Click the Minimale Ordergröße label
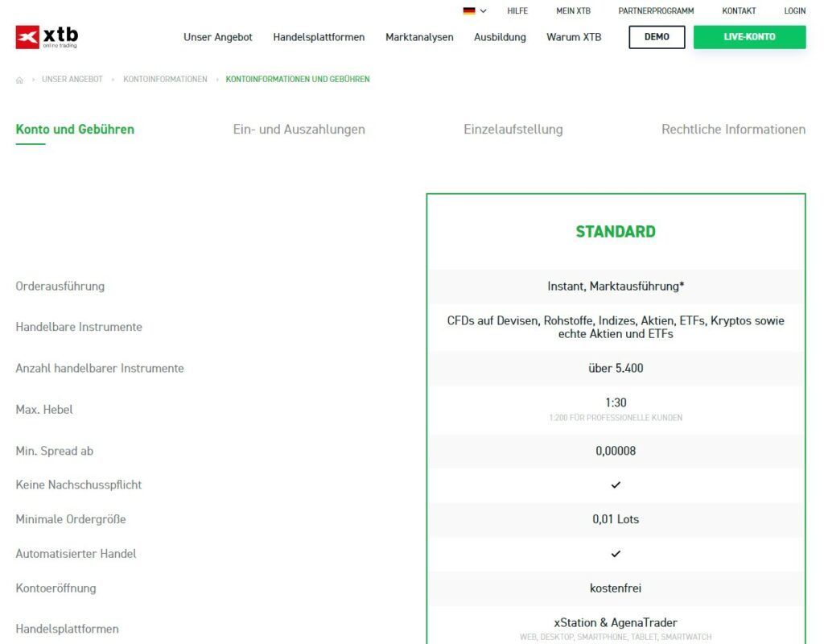Screen dimensions: 824x644 click(x=71, y=519)
